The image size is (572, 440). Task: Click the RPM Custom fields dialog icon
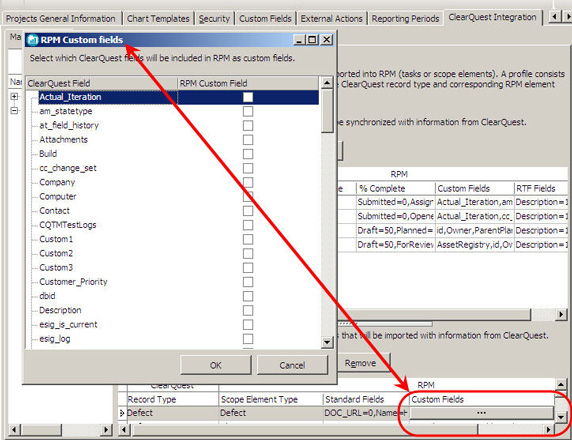point(33,39)
